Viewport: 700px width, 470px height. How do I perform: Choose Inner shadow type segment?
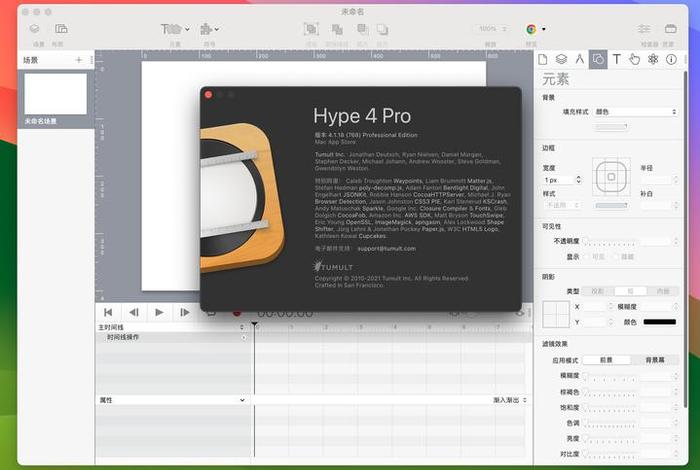pos(663,291)
